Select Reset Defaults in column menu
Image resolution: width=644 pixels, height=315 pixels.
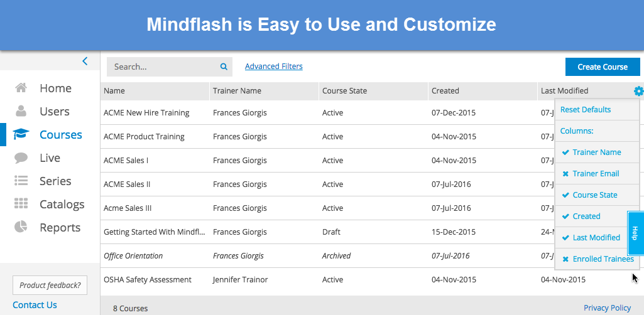pos(586,110)
